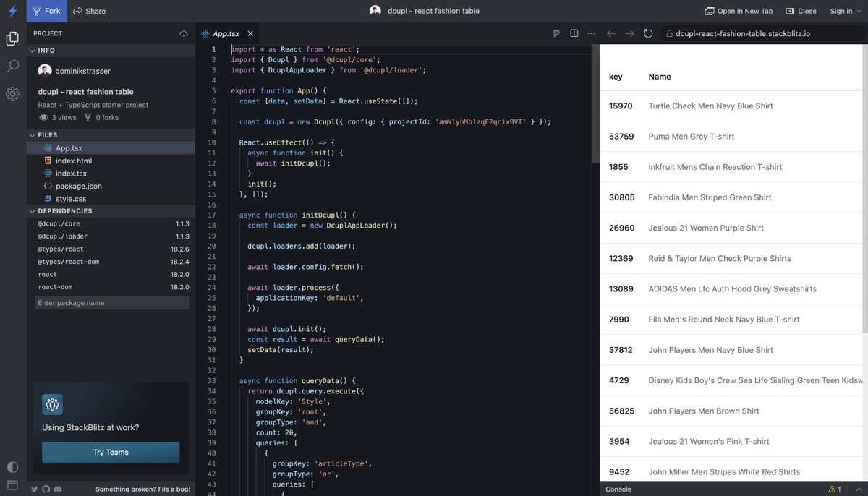
Task: Select the App.tsx editor tab
Action: pyautogui.click(x=226, y=33)
